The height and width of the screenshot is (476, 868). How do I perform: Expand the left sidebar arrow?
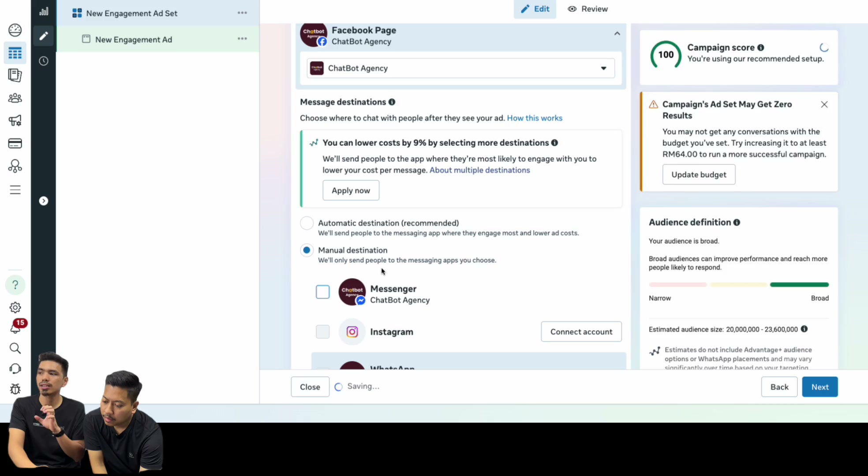coord(43,201)
